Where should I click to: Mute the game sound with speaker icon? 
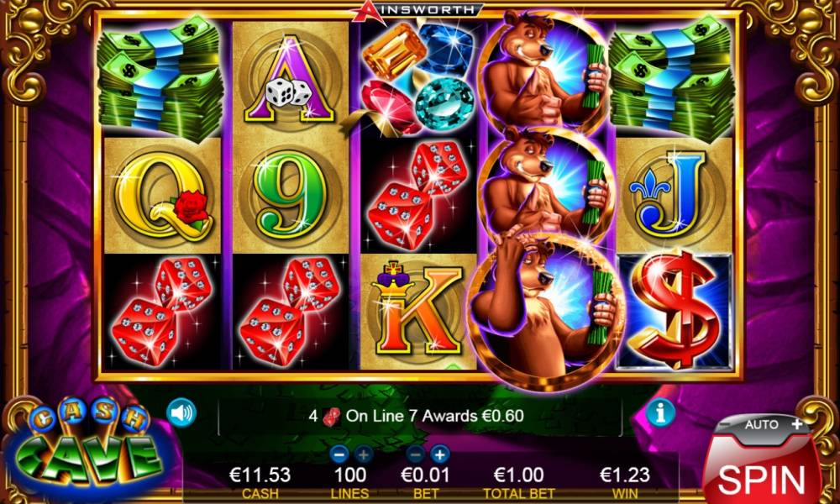[181, 412]
